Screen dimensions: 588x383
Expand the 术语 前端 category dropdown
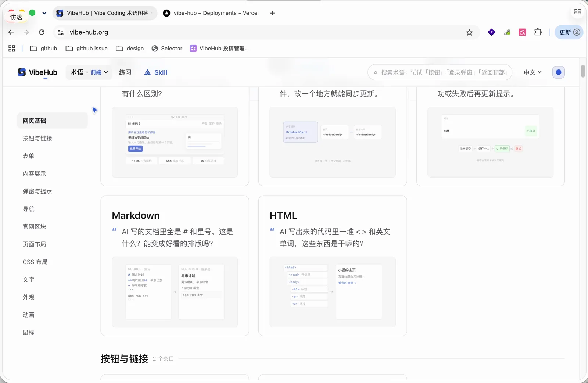tap(89, 72)
